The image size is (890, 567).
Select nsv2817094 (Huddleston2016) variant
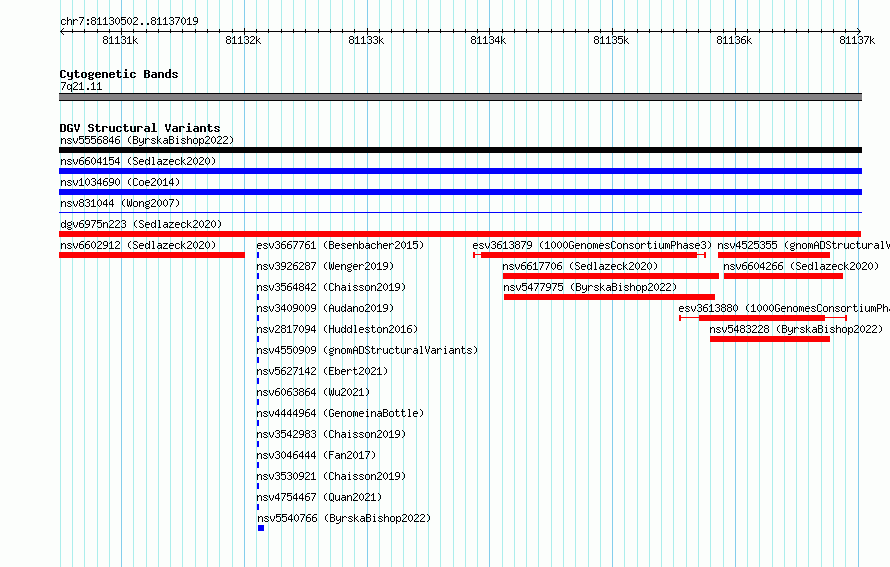click(337, 329)
